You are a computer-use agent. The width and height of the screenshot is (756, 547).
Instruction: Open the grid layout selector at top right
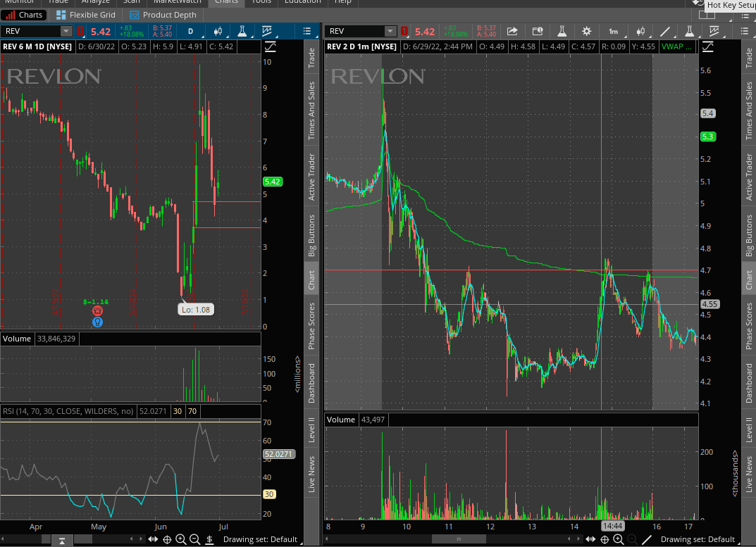tap(707, 15)
